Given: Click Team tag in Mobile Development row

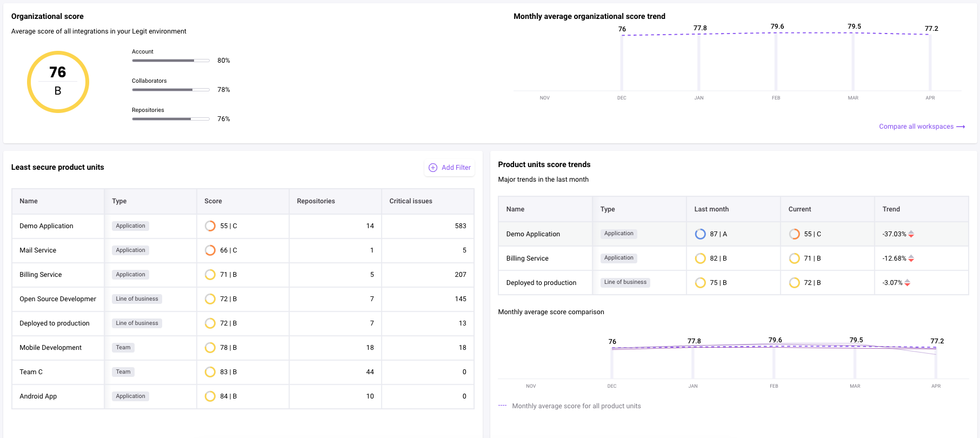Looking at the screenshot, I should 123,348.
